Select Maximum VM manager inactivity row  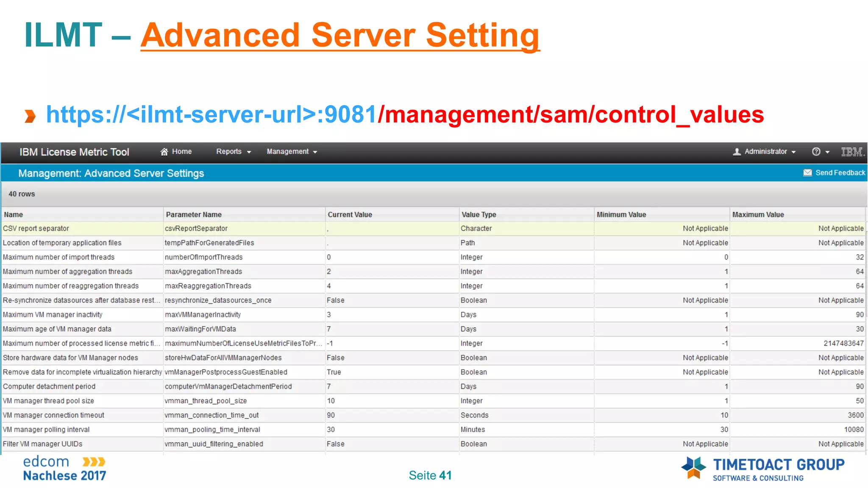(433, 315)
